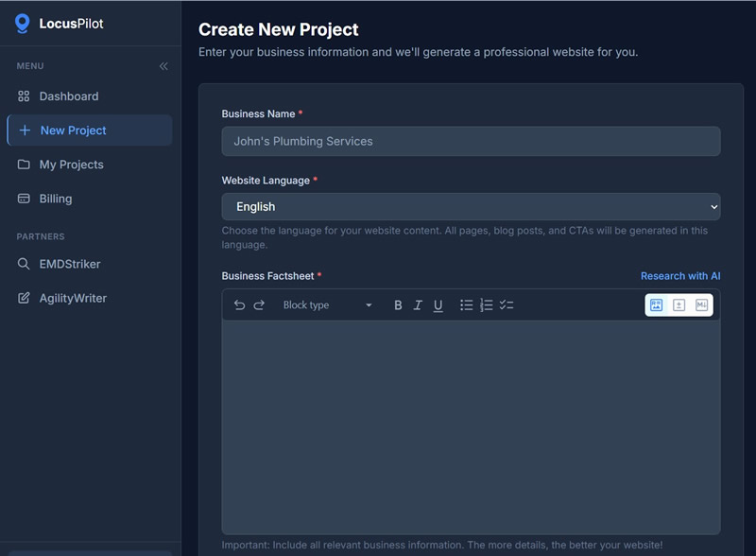Open the Billing page
The width and height of the screenshot is (756, 556).
55,199
